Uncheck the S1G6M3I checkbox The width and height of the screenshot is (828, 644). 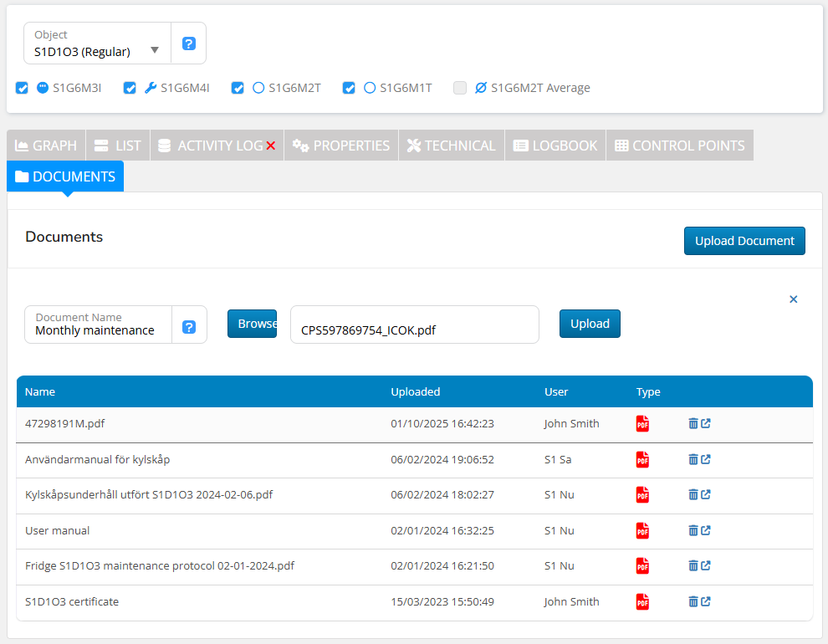[23, 88]
